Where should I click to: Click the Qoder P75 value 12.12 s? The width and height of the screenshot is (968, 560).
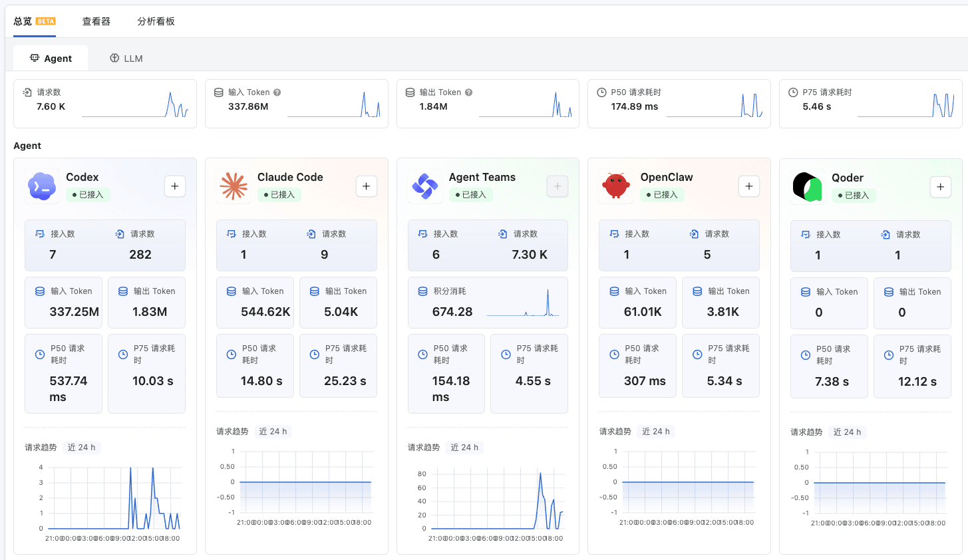pyautogui.click(x=917, y=382)
